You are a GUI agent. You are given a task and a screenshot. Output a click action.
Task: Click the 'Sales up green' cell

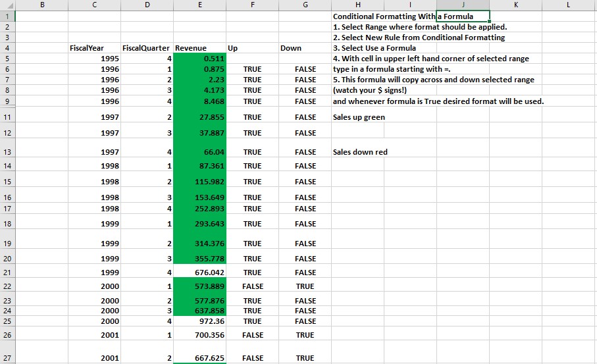click(359, 117)
